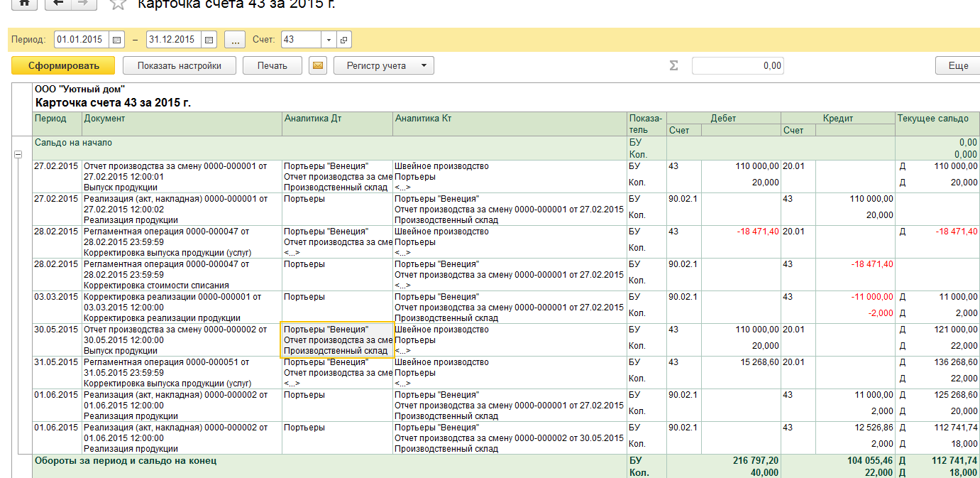Viewport: 980px width, 478px height.
Task: Click the sum value field showing 0,00
Action: click(x=737, y=66)
